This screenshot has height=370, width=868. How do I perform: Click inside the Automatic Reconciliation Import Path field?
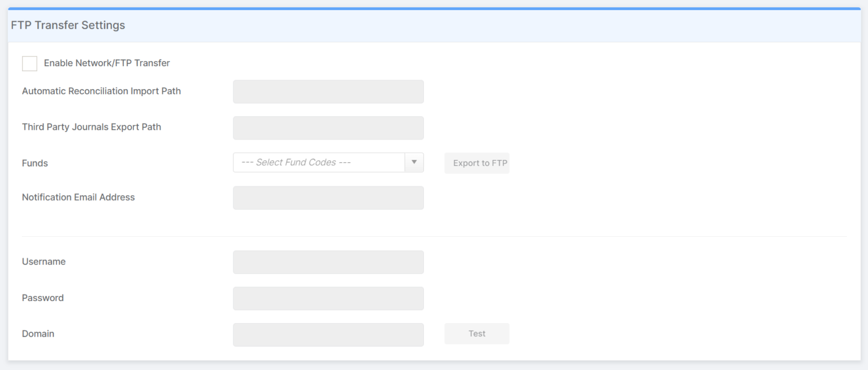(x=328, y=92)
